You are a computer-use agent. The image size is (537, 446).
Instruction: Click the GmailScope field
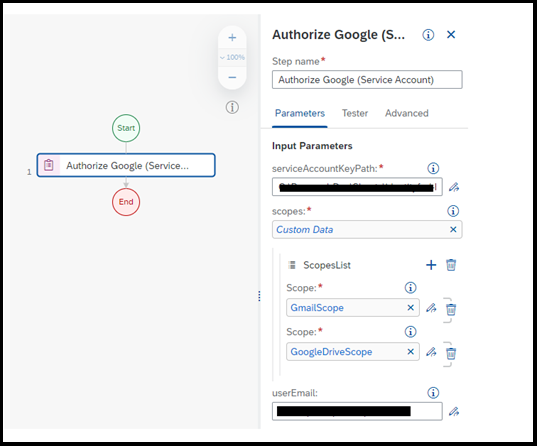click(x=353, y=308)
